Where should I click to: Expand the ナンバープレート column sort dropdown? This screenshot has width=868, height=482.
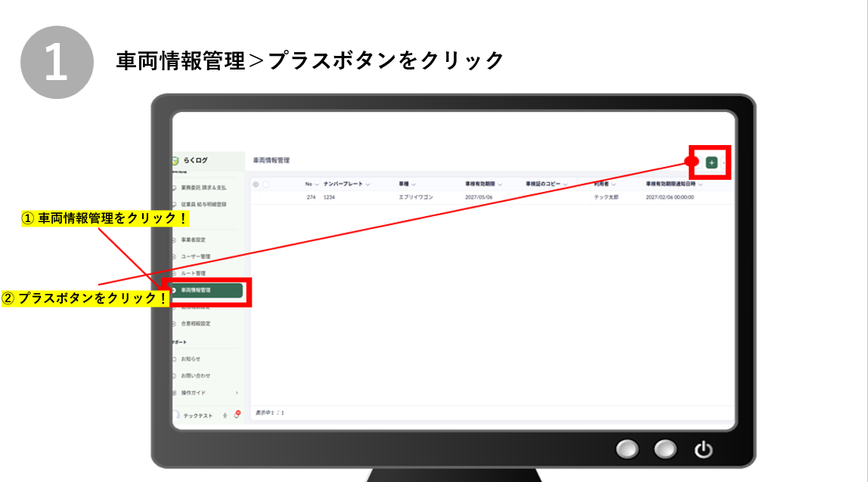(367, 184)
